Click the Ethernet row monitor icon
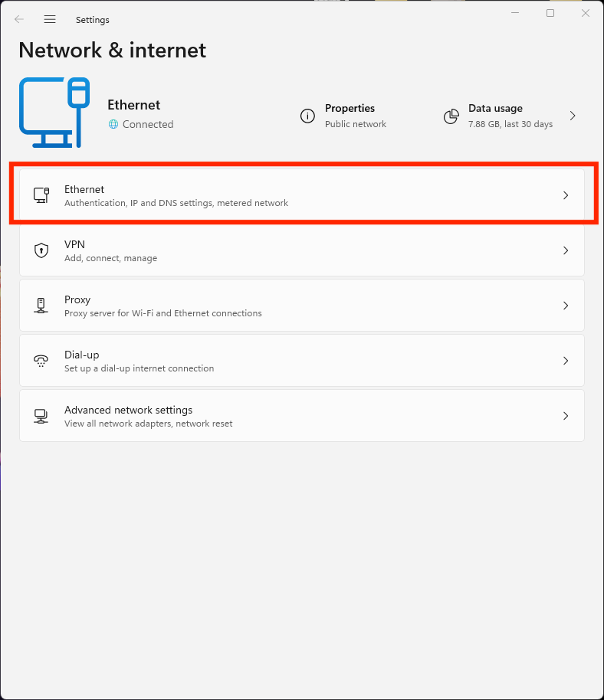The height and width of the screenshot is (700, 604). click(x=41, y=195)
